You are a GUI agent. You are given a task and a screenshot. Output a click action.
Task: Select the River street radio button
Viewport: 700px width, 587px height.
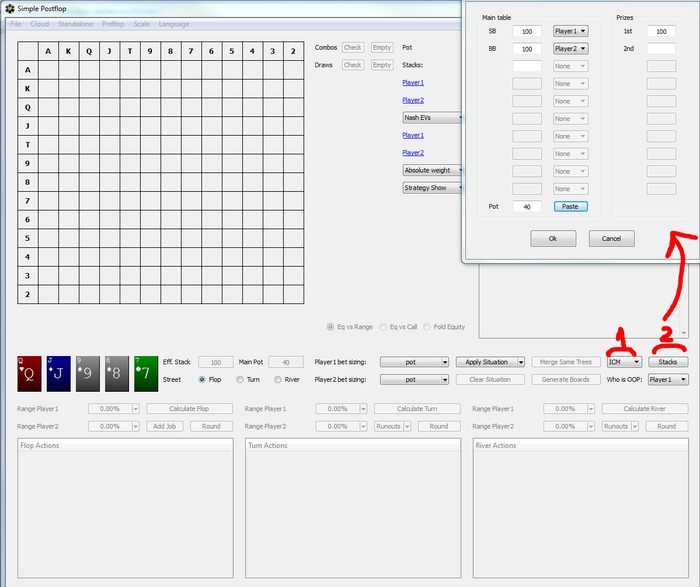pos(278,379)
